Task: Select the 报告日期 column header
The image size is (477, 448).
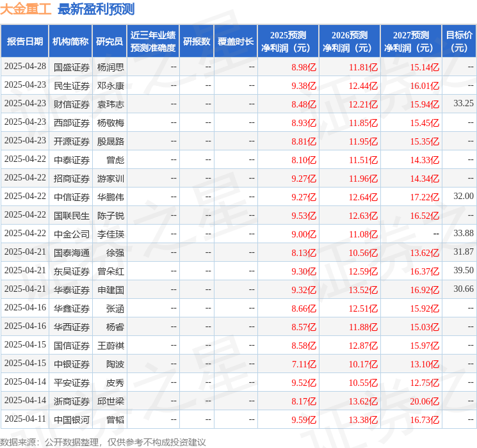Action: pos(24,42)
